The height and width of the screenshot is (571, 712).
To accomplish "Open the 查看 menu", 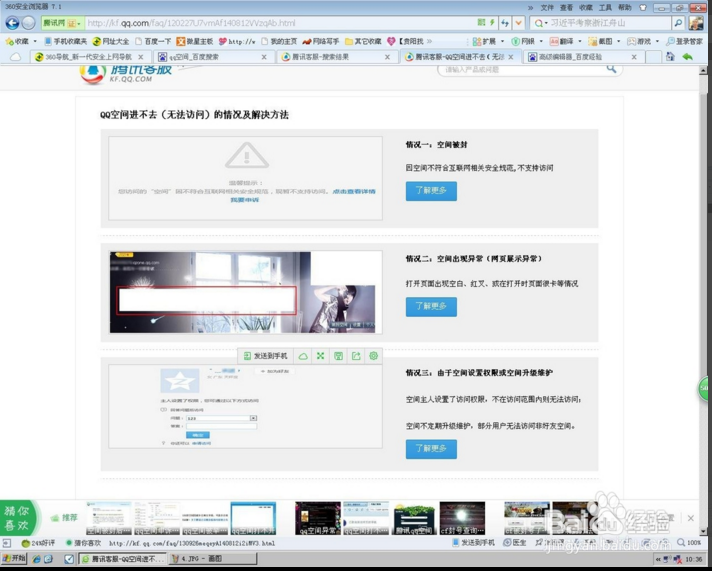I will point(566,7).
